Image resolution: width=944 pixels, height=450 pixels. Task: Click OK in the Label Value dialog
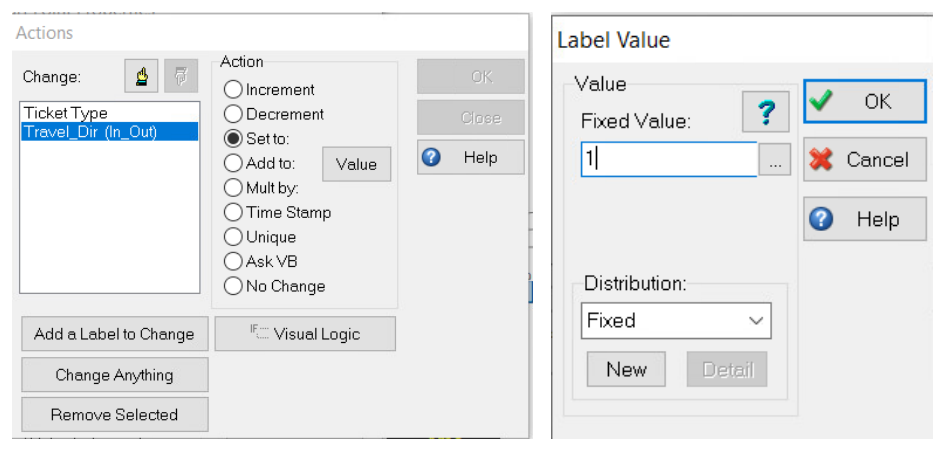(x=865, y=101)
